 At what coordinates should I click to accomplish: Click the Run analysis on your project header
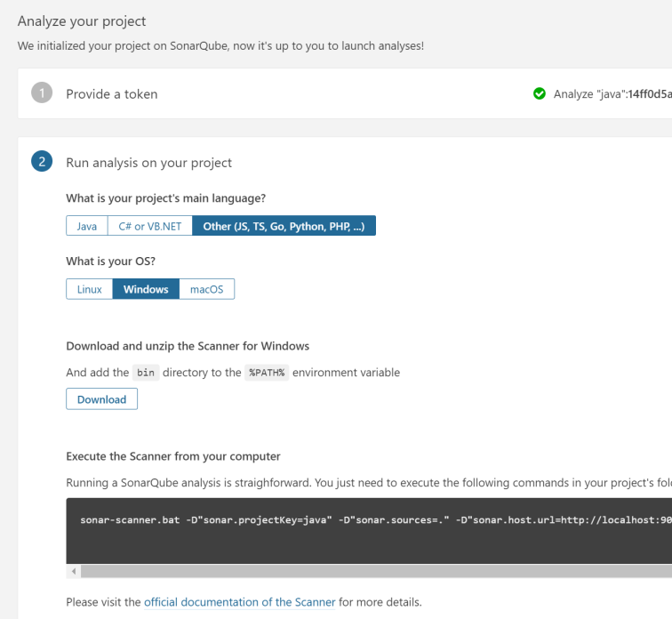tap(148, 163)
